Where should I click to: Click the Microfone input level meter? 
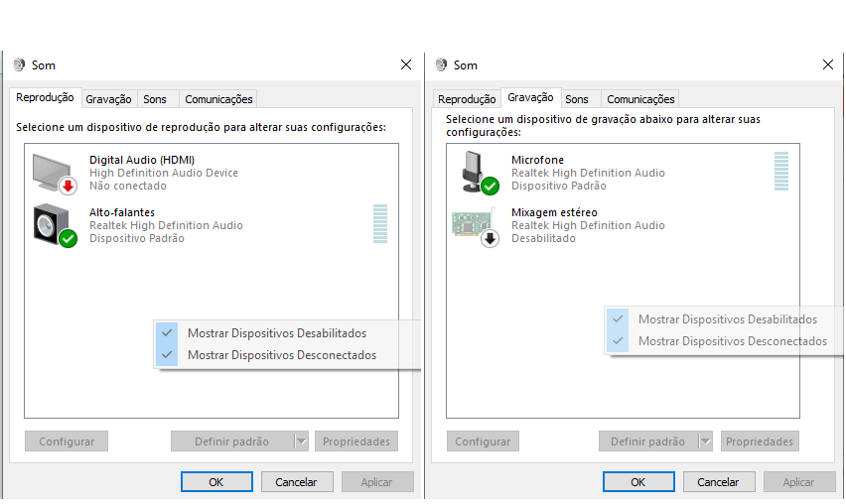click(781, 172)
